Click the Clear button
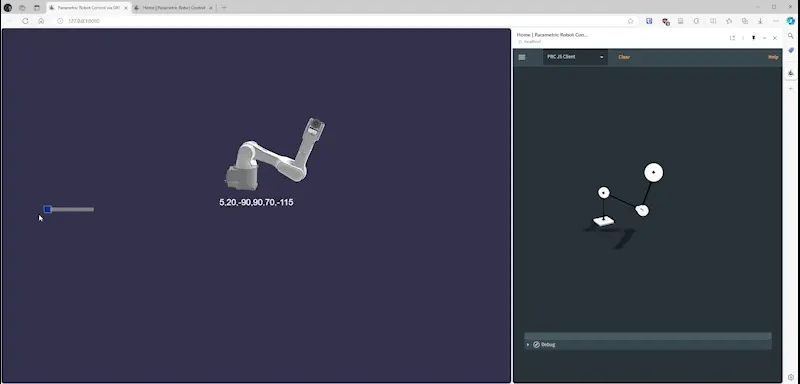The width and height of the screenshot is (800, 384). coord(624,57)
